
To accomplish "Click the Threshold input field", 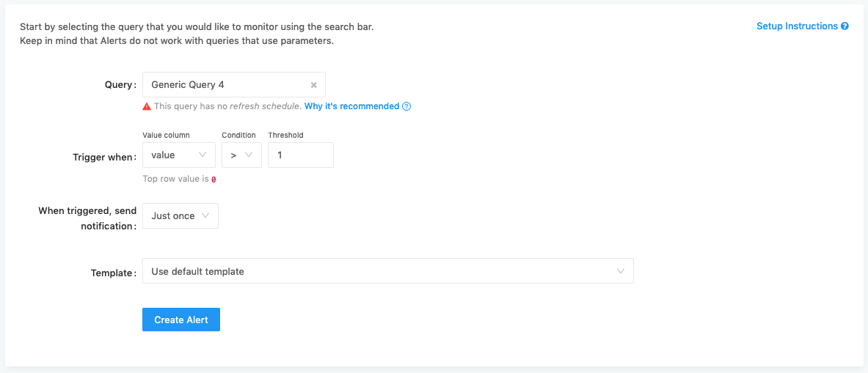I will pyautogui.click(x=300, y=155).
